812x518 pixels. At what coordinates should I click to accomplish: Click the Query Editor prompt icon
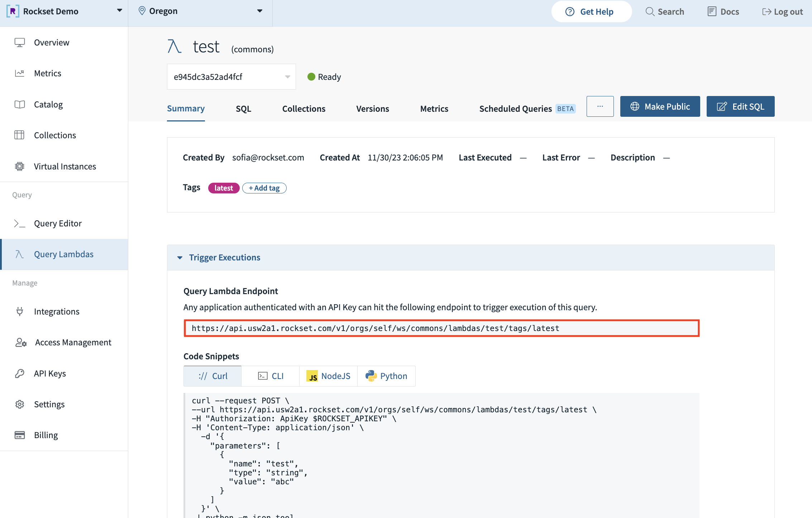(x=19, y=224)
